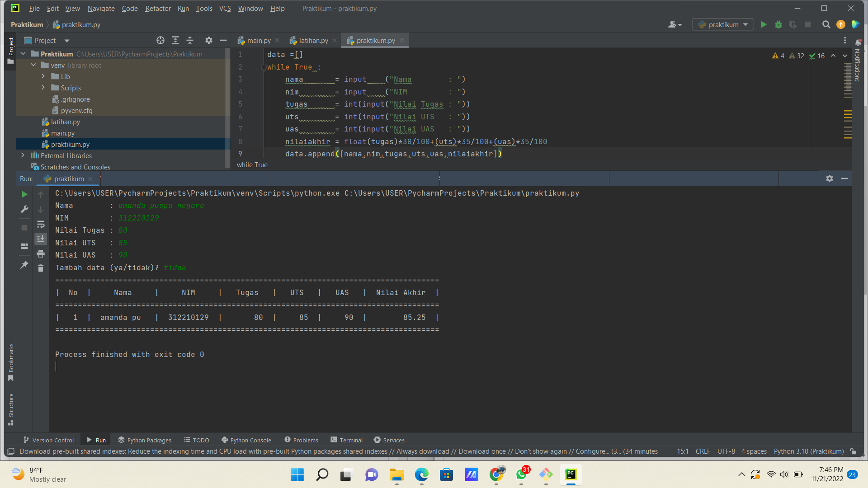Open Problems tool window
The image size is (868, 488).
click(301, 440)
